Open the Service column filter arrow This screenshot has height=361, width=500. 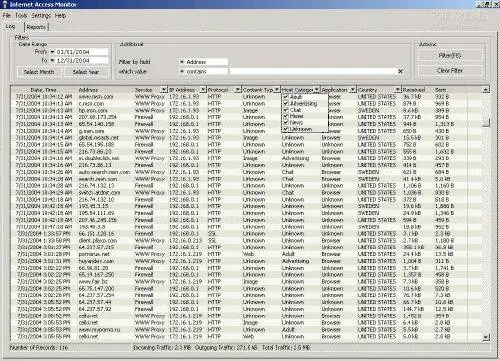coord(163,90)
